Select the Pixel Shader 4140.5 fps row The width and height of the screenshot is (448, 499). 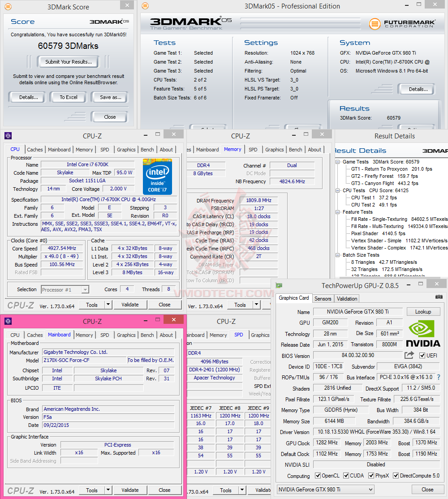(378, 233)
